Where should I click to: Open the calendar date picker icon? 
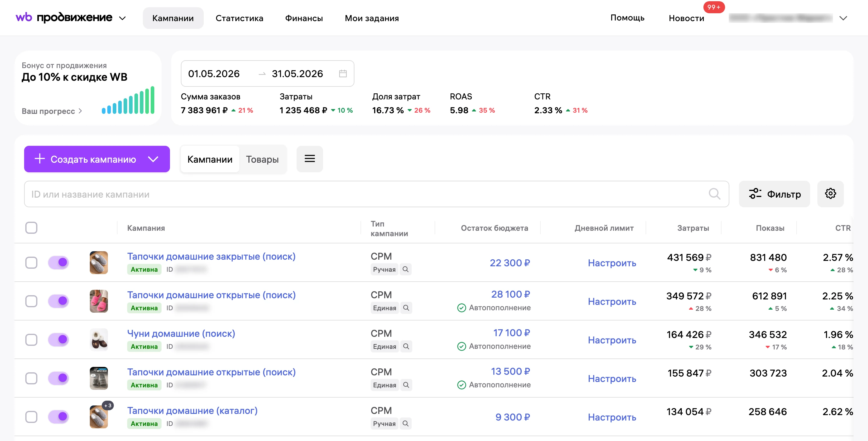[343, 73]
